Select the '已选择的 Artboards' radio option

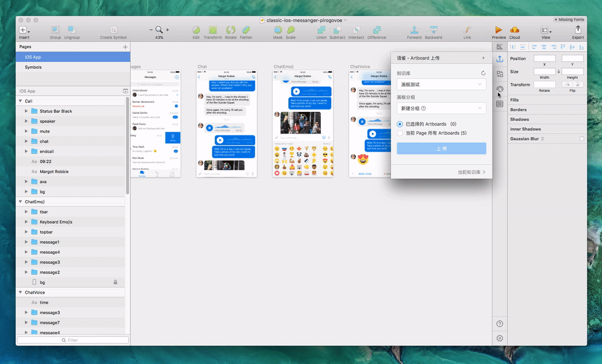pos(400,124)
